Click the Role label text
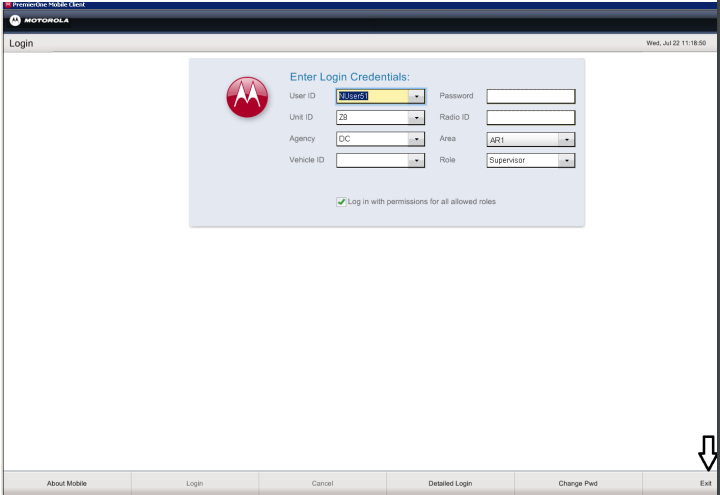 coord(447,160)
